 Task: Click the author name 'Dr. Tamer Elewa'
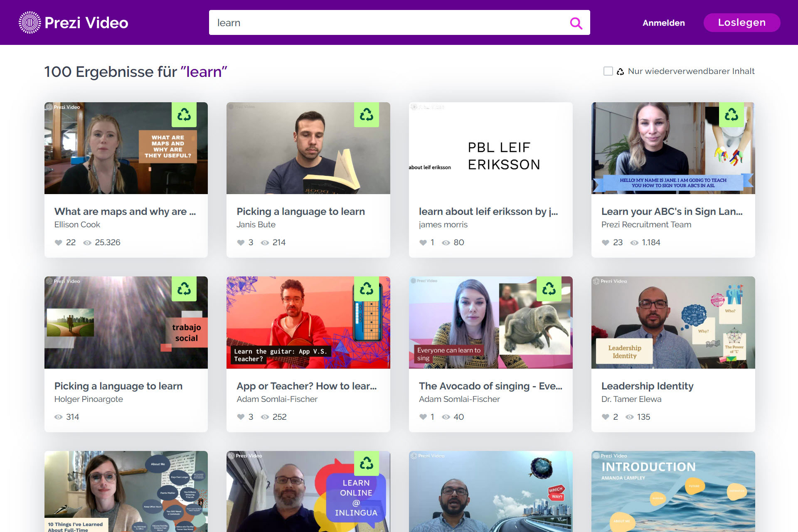(x=631, y=399)
